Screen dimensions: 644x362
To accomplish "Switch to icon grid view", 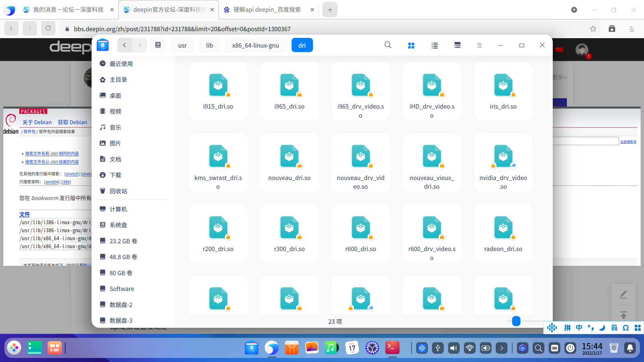I will (x=411, y=45).
